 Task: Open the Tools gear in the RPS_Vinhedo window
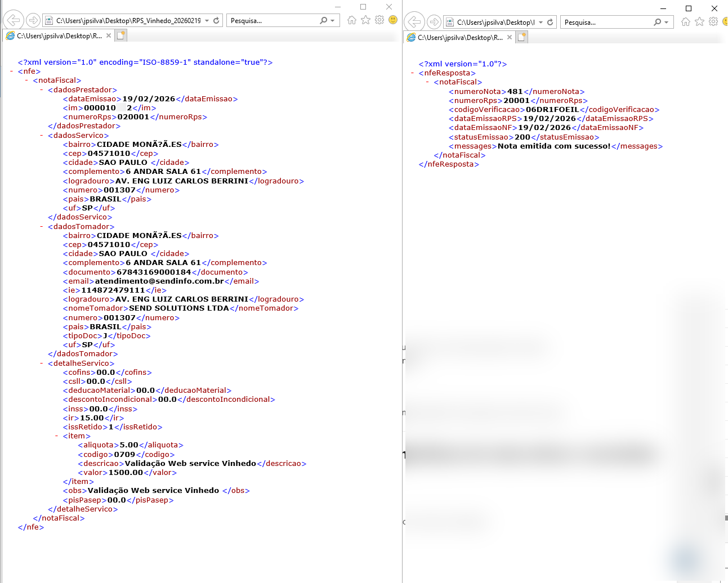coord(379,20)
